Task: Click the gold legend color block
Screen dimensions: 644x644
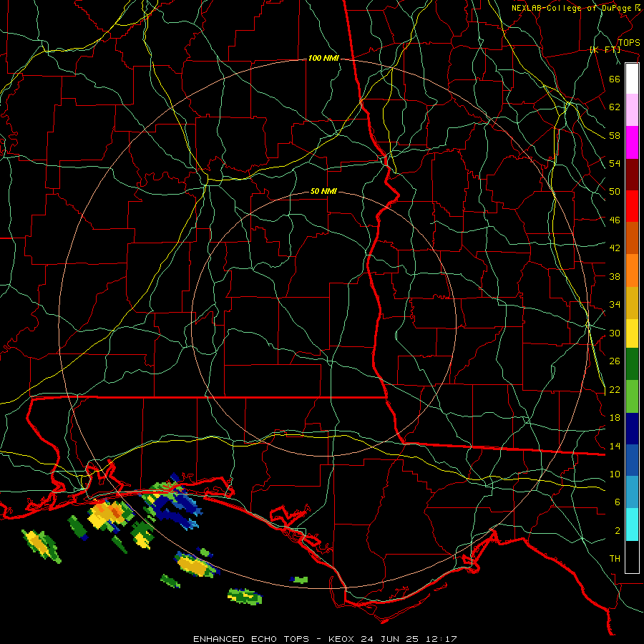Action: pyautogui.click(x=632, y=303)
